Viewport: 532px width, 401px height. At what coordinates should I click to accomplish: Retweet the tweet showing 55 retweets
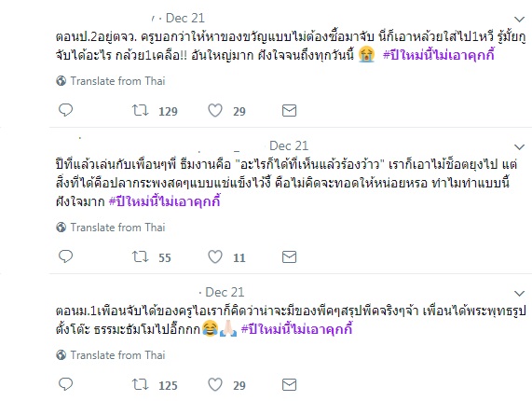(x=140, y=256)
